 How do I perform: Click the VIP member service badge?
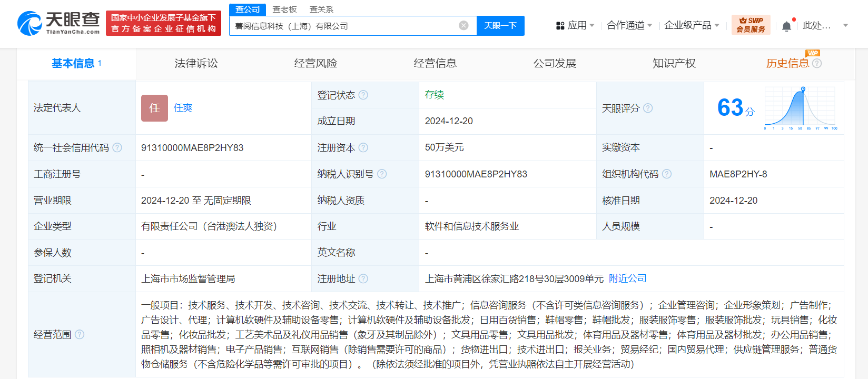[x=751, y=25]
